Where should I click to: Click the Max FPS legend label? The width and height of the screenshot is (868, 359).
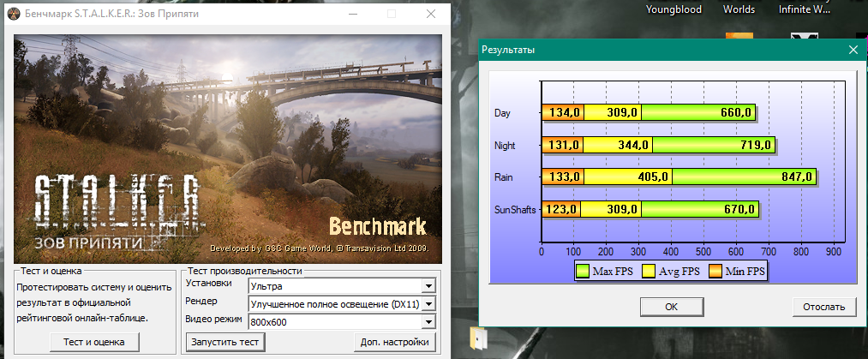pyautogui.click(x=613, y=272)
